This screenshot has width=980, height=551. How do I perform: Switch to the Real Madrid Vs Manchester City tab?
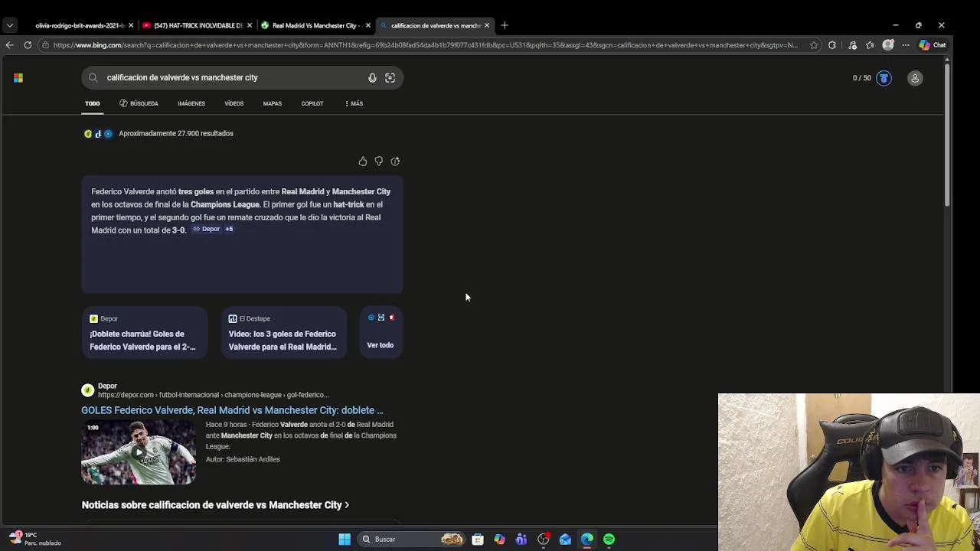click(x=315, y=25)
